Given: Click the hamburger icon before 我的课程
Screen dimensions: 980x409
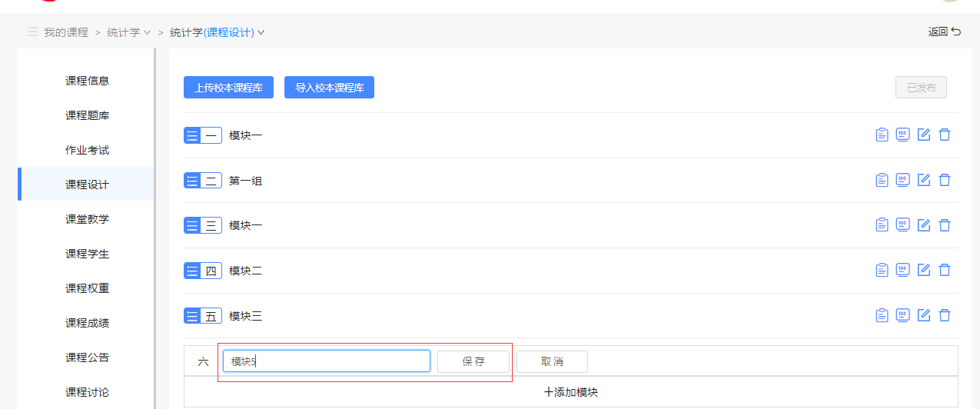Looking at the screenshot, I should pyautogui.click(x=33, y=32).
